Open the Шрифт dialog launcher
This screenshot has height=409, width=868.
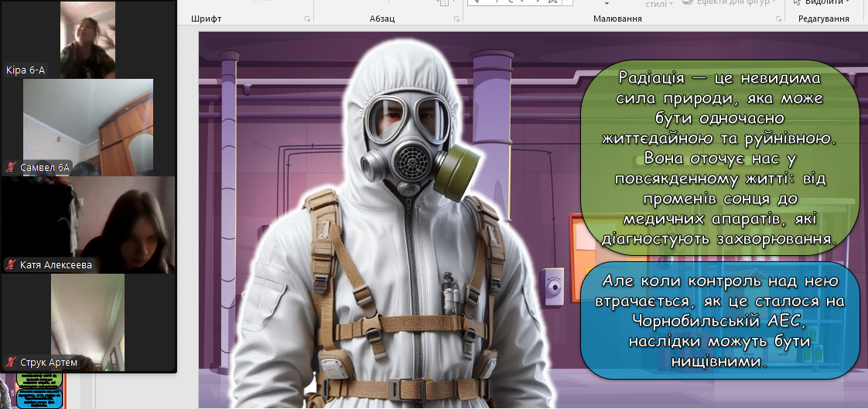tap(307, 19)
